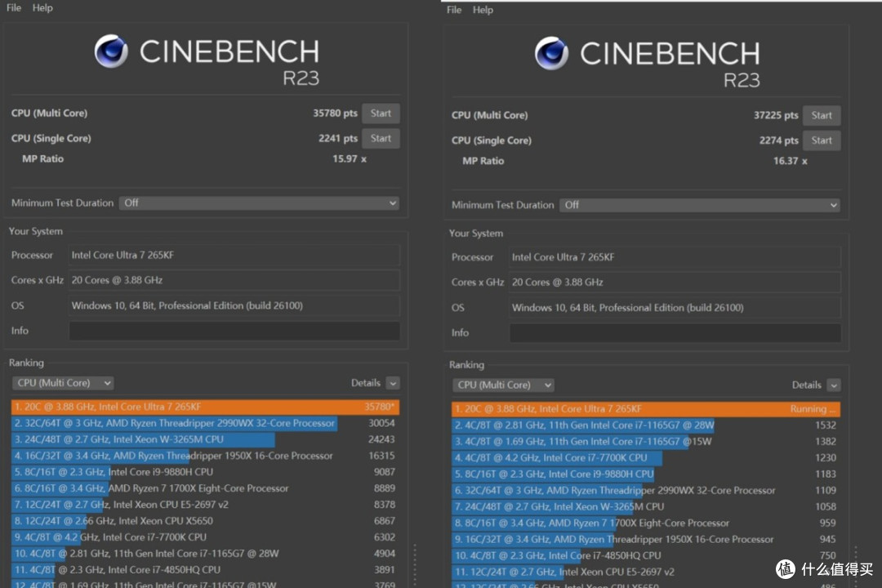Select i7-1165G7 @15W row scoring 1382
This screenshot has width=882, height=588.
click(646, 442)
